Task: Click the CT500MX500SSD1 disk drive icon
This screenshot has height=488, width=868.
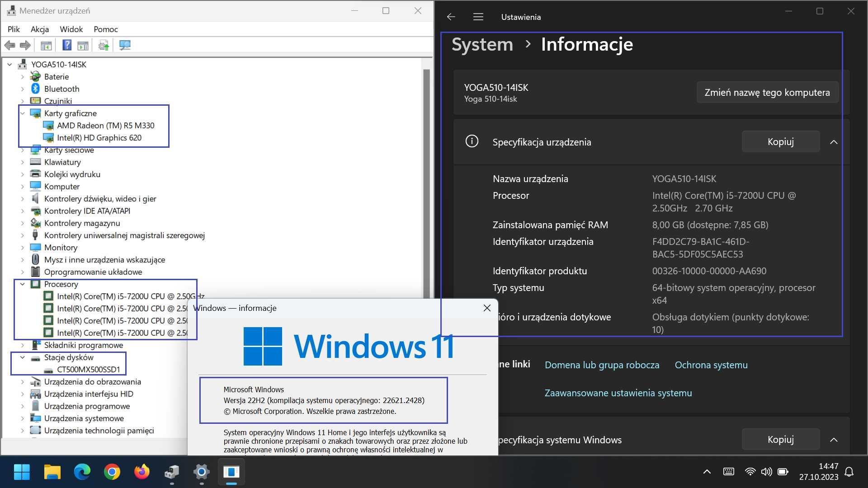Action: 48,370
